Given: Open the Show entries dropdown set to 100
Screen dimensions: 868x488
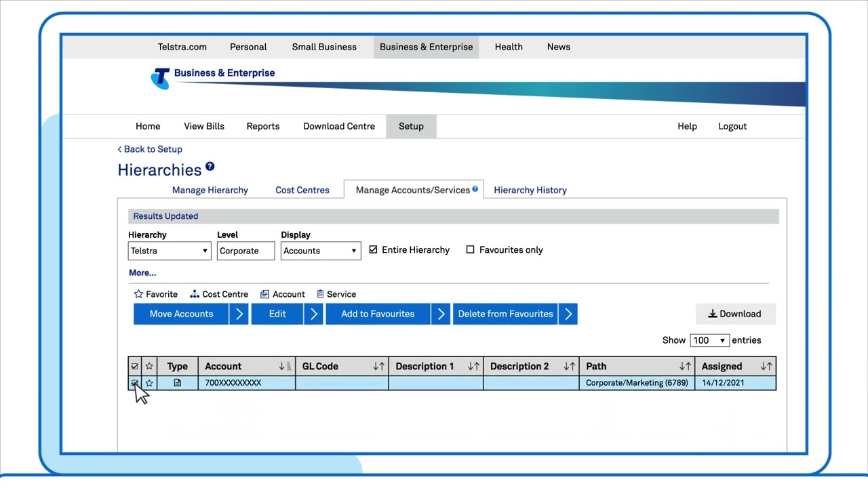Looking at the screenshot, I should click(x=709, y=340).
